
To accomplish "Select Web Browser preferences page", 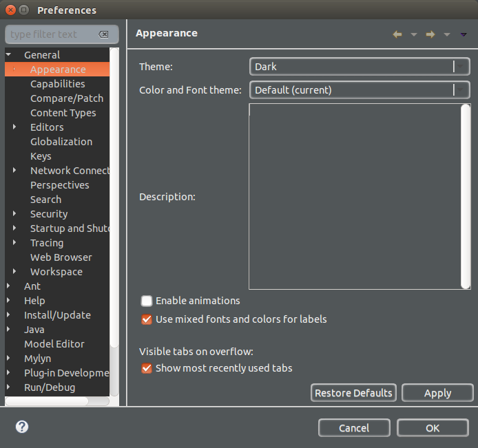I will (x=61, y=257).
